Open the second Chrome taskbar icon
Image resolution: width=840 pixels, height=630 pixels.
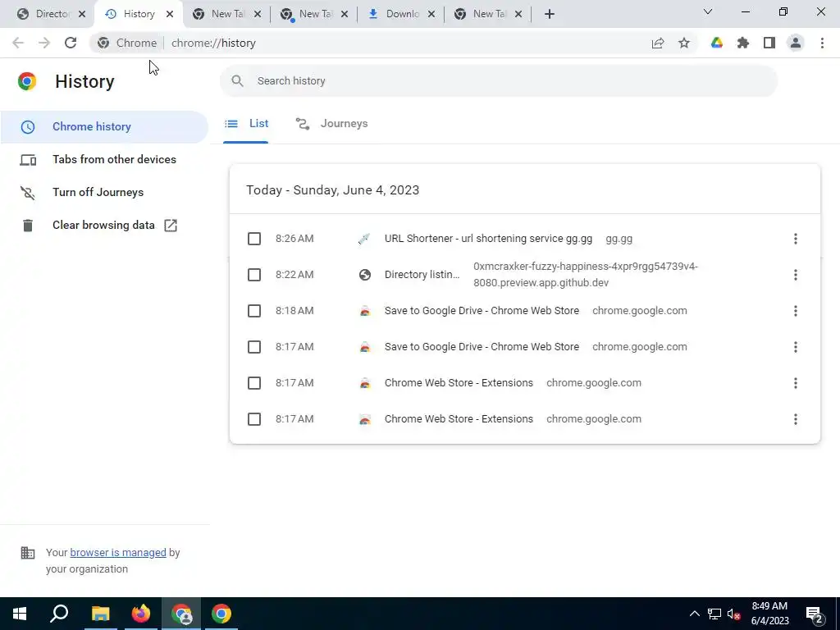point(221,614)
